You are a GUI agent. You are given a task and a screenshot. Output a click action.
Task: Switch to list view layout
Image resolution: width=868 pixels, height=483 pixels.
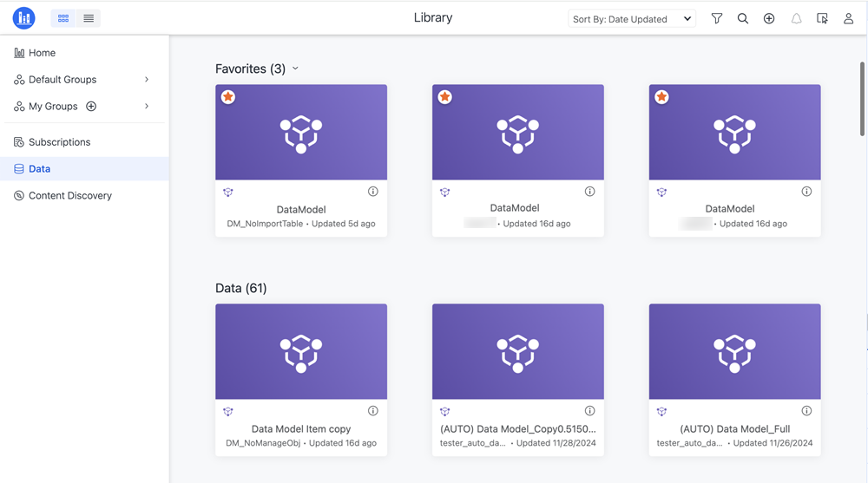tap(89, 18)
